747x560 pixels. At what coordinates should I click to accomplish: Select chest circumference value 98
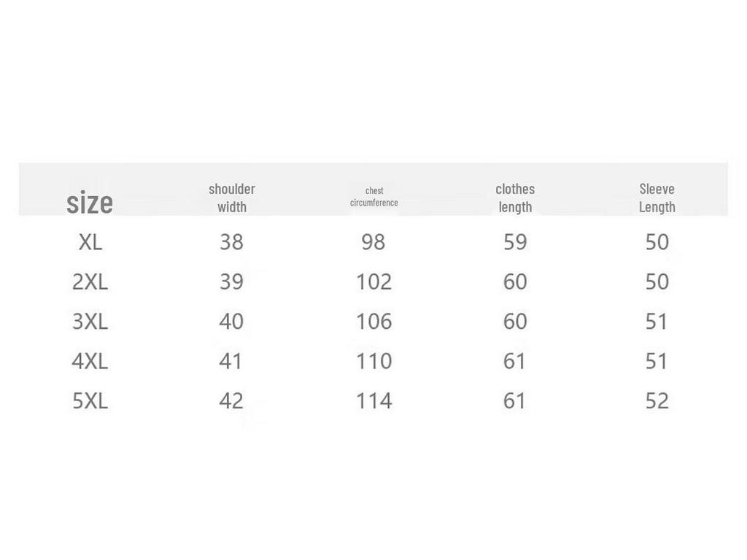click(373, 242)
